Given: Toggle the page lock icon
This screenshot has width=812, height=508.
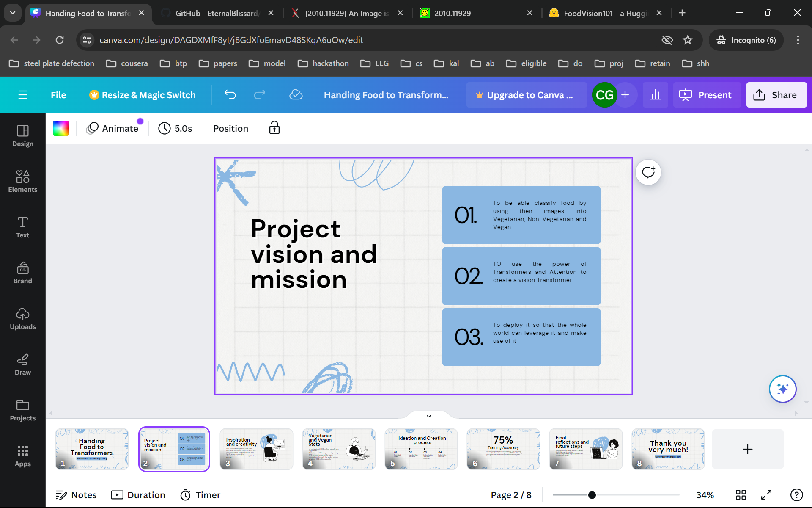Looking at the screenshot, I should pyautogui.click(x=274, y=128).
